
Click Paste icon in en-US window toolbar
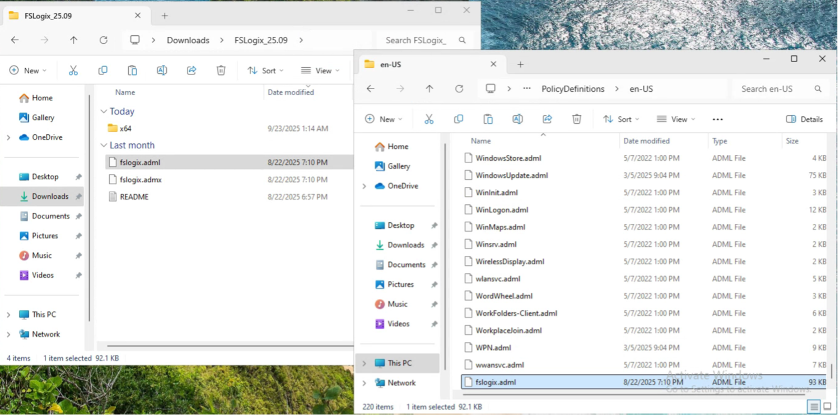(x=488, y=119)
